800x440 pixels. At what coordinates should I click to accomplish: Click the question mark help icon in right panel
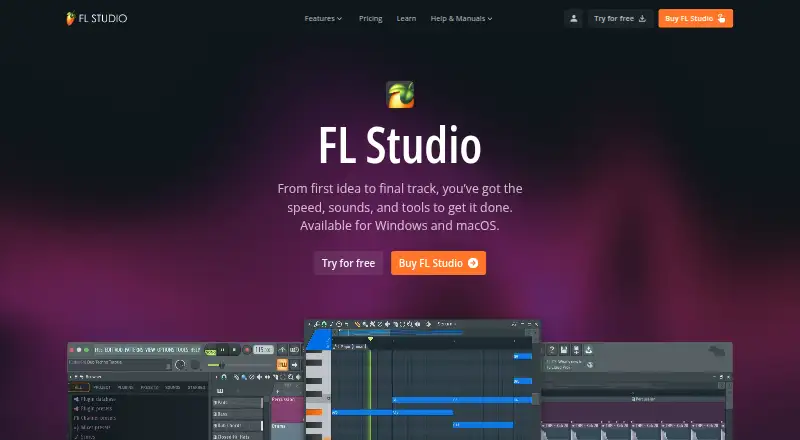pyautogui.click(x=552, y=350)
